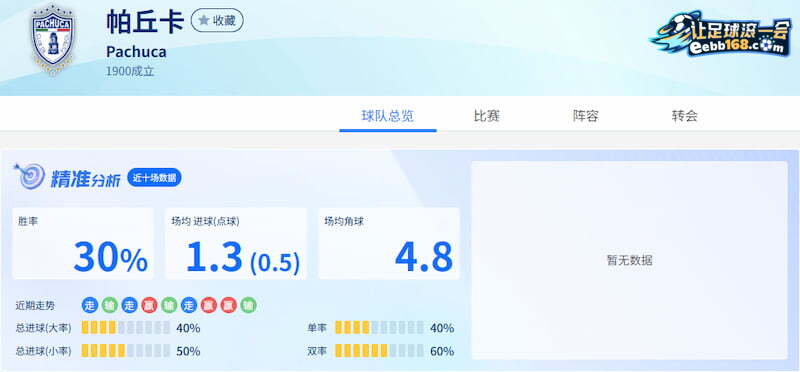Screen dimensions: 800x372
Task: Click the 场均进球(点球) 1.3 (0.5) card
Action: pyautogui.click(x=236, y=243)
